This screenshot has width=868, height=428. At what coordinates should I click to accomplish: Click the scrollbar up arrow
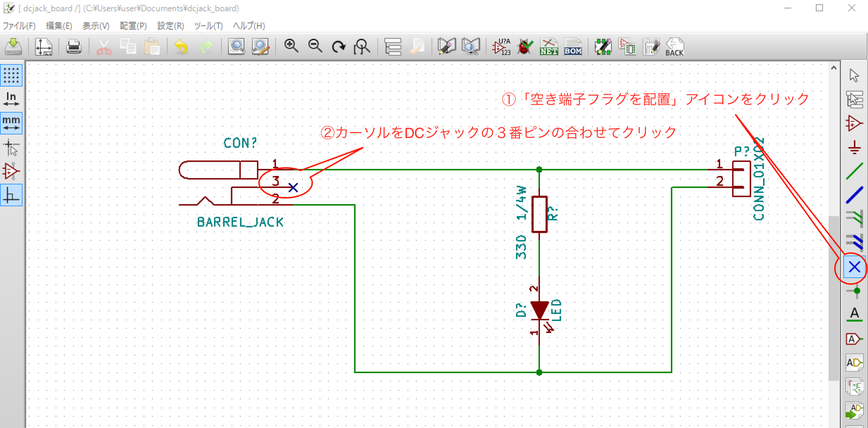pos(834,68)
